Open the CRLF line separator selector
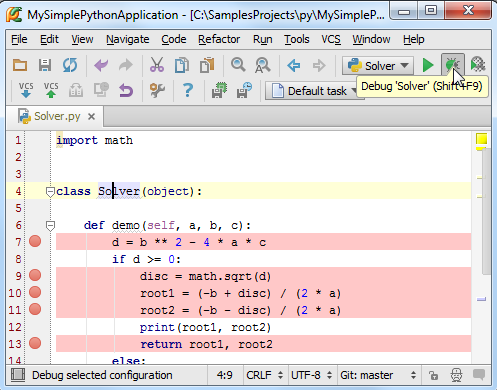 click(264, 375)
